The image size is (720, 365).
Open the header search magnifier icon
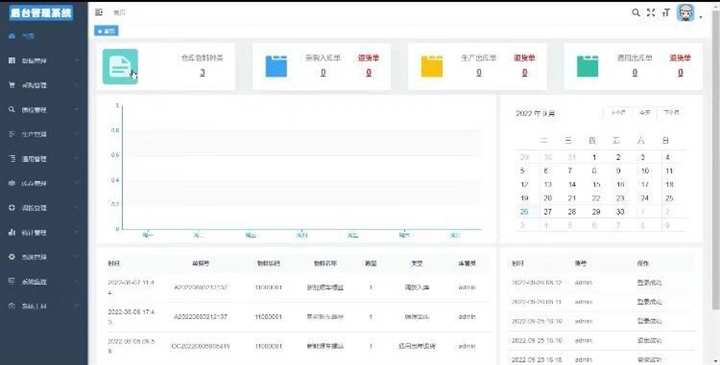(636, 13)
